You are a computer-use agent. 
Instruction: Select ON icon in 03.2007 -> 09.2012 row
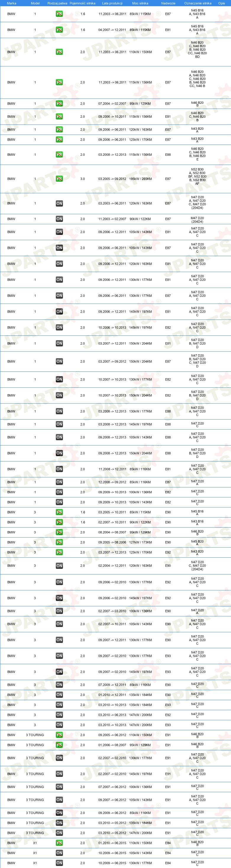[59, 361]
